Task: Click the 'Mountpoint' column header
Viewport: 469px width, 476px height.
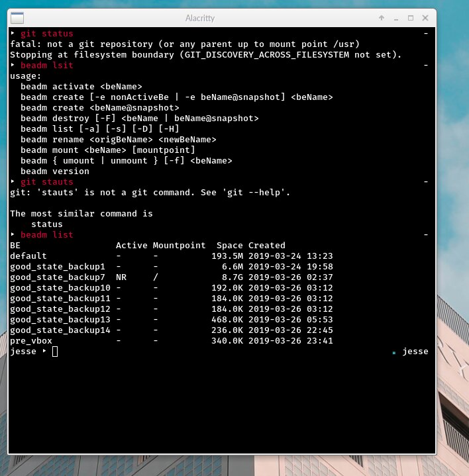Action: click(x=180, y=246)
